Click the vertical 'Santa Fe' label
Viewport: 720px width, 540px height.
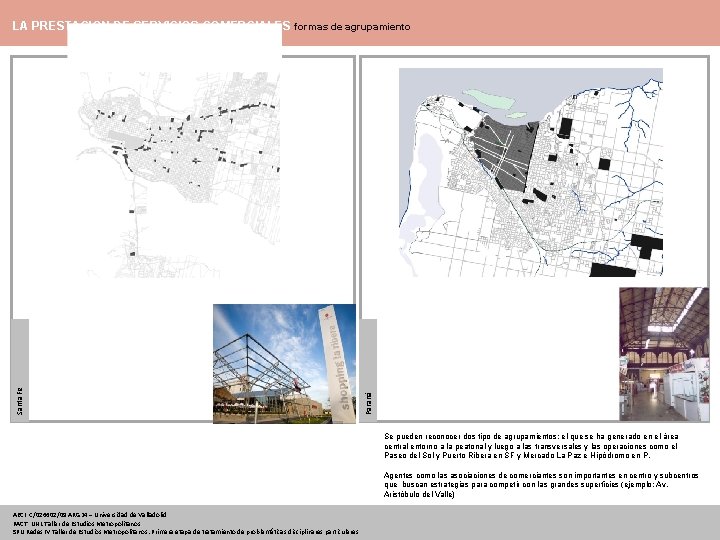(19, 401)
